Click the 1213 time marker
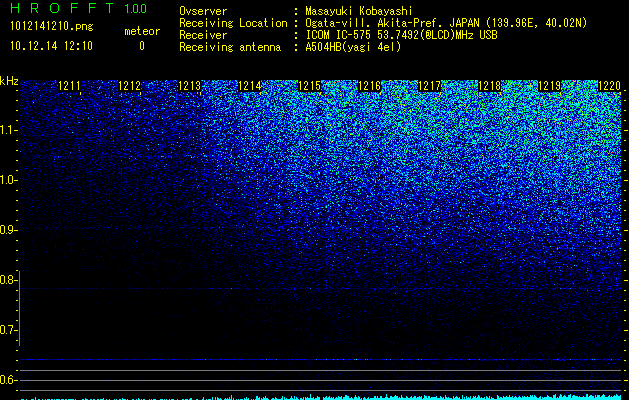 189,86
